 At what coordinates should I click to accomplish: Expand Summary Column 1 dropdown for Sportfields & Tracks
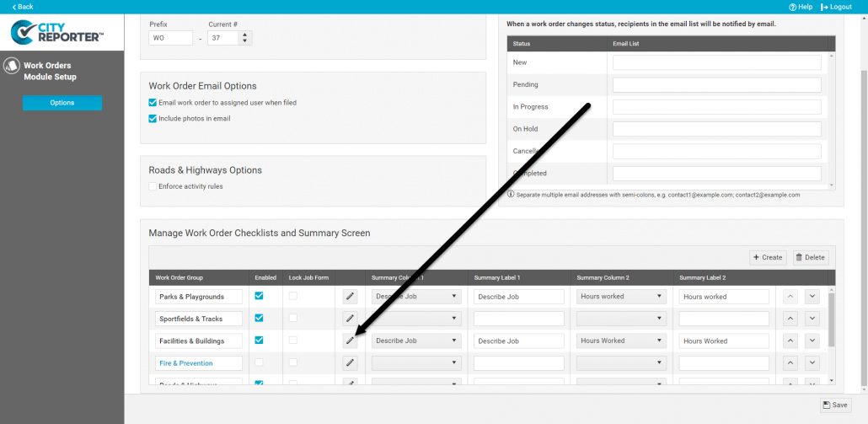(416, 319)
